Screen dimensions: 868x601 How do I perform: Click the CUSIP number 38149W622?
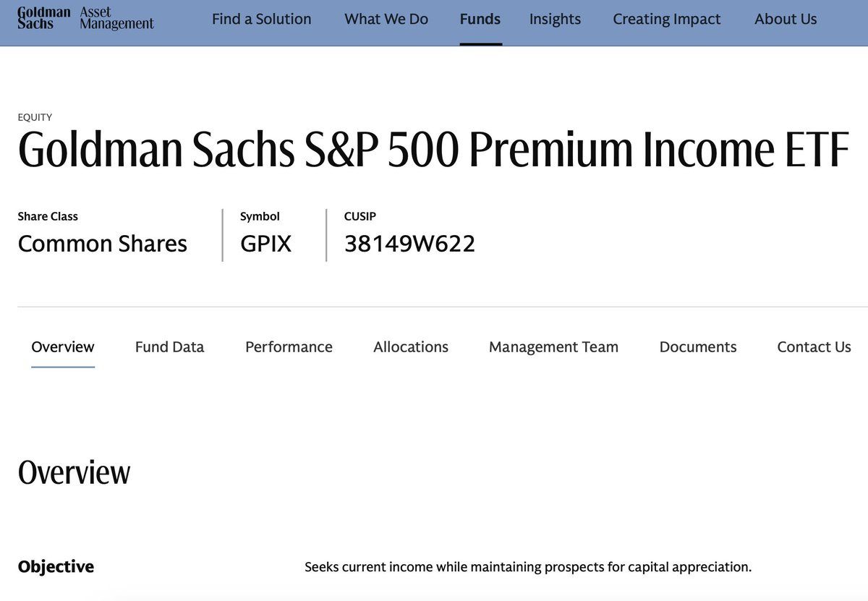tap(409, 244)
